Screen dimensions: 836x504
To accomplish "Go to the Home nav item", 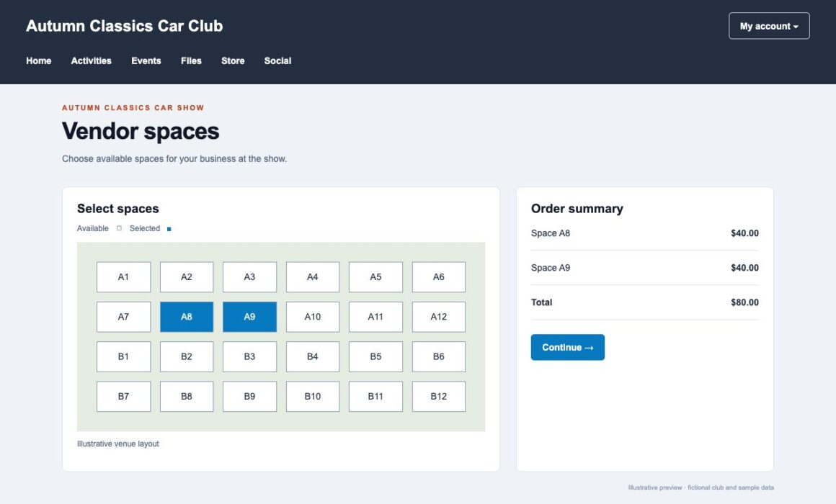I will 39,60.
